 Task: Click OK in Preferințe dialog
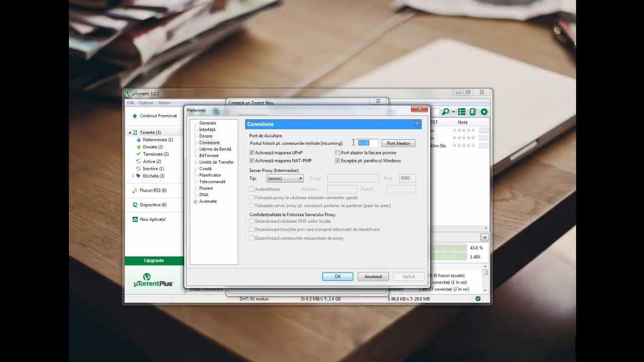click(338, 277)
